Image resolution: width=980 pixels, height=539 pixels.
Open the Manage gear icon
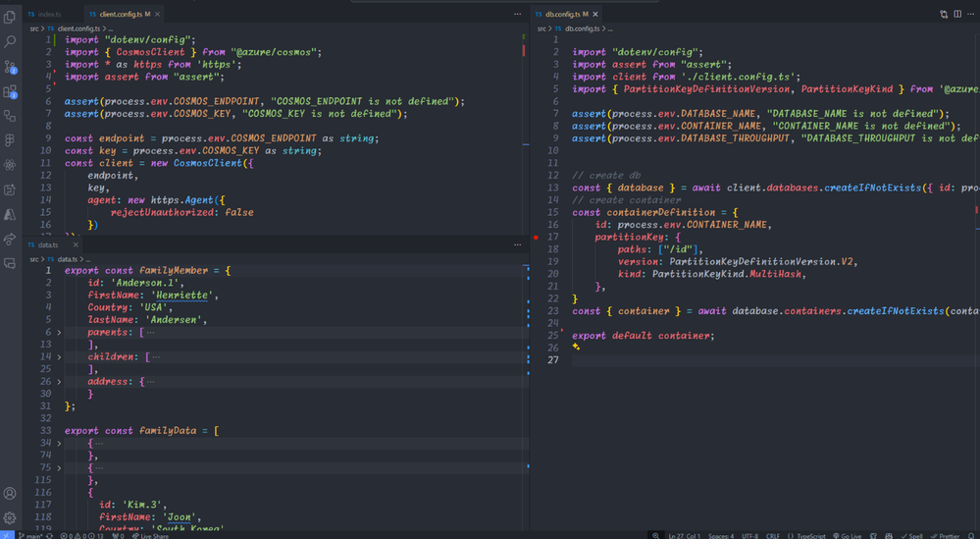coord(10,517)
